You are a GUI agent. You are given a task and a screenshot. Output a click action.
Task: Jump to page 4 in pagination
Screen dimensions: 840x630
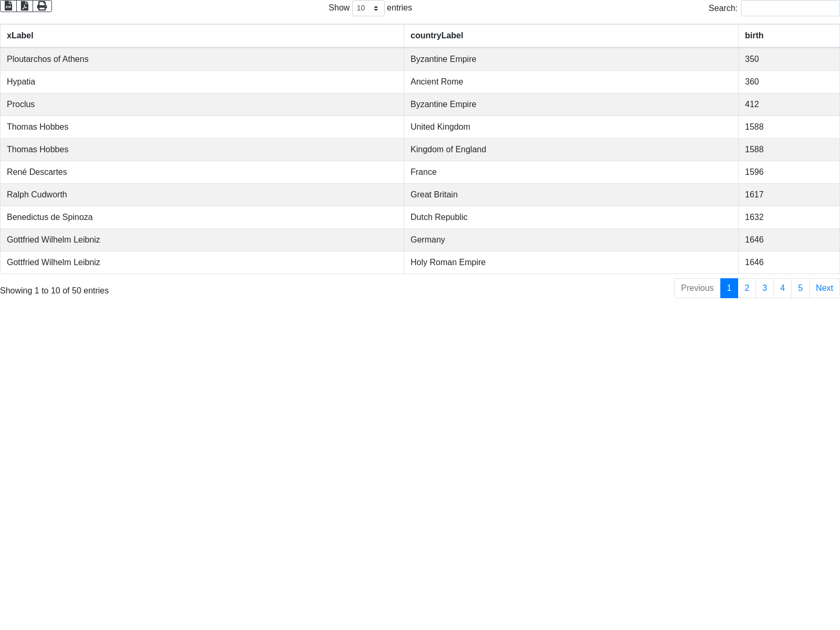pos(782,288)
